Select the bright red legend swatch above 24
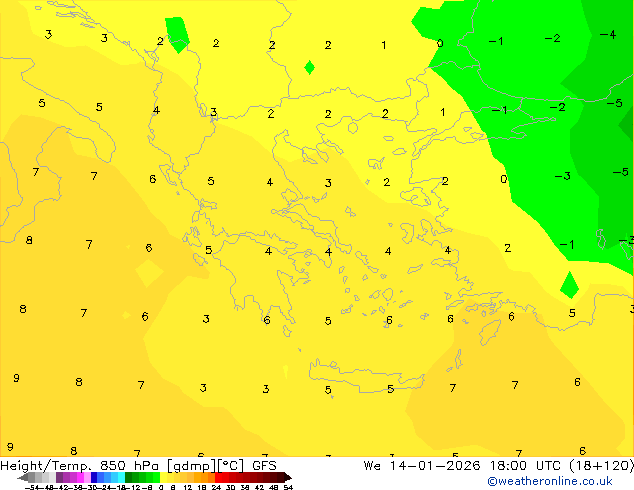634x490 pixels. (x=218, y=477)
